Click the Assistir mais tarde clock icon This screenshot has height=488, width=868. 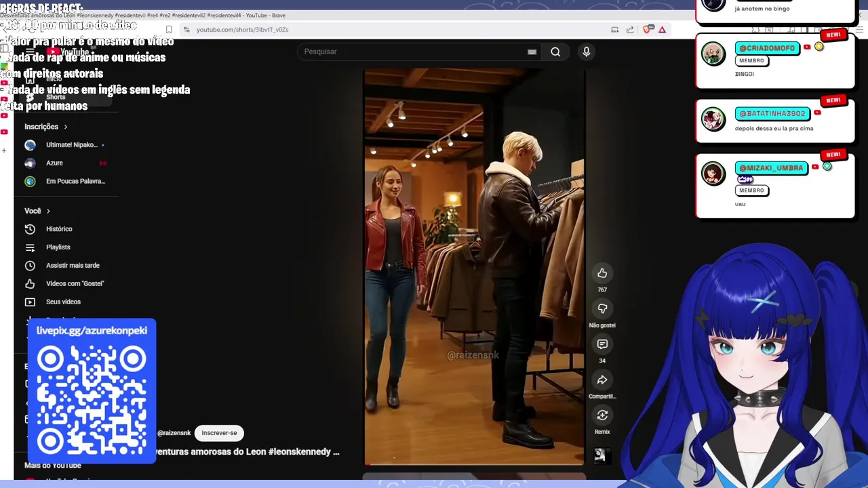[30, 266]
